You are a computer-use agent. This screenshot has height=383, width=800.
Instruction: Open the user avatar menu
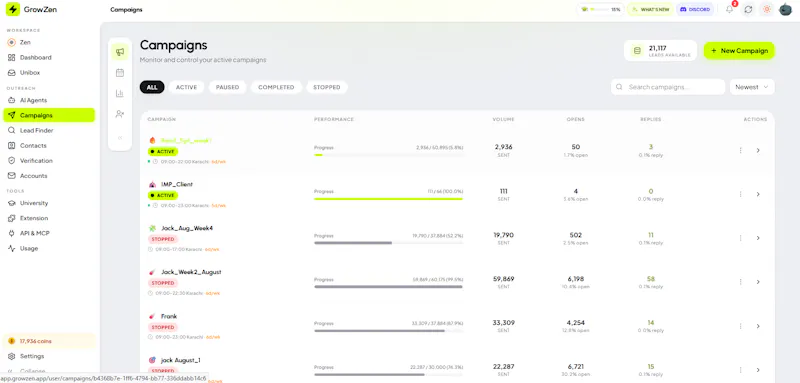click(x=785, y=9)
